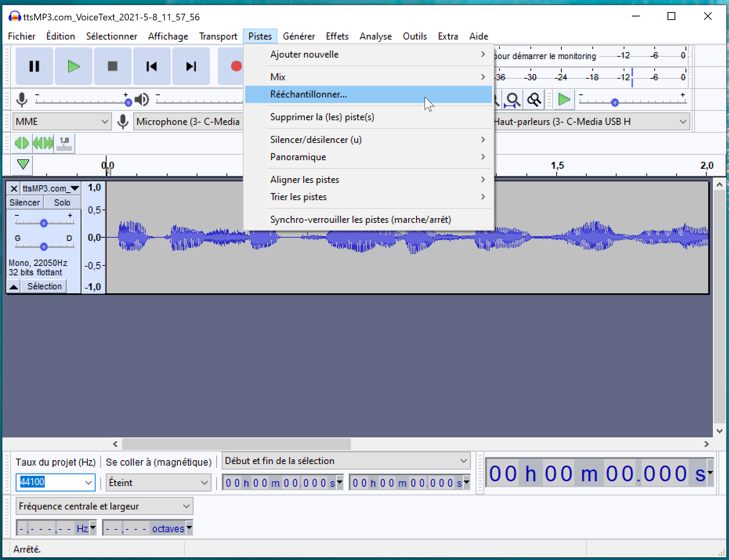Pause playback with the Pause button
The image size is (729, 560).
pos(34,66)
